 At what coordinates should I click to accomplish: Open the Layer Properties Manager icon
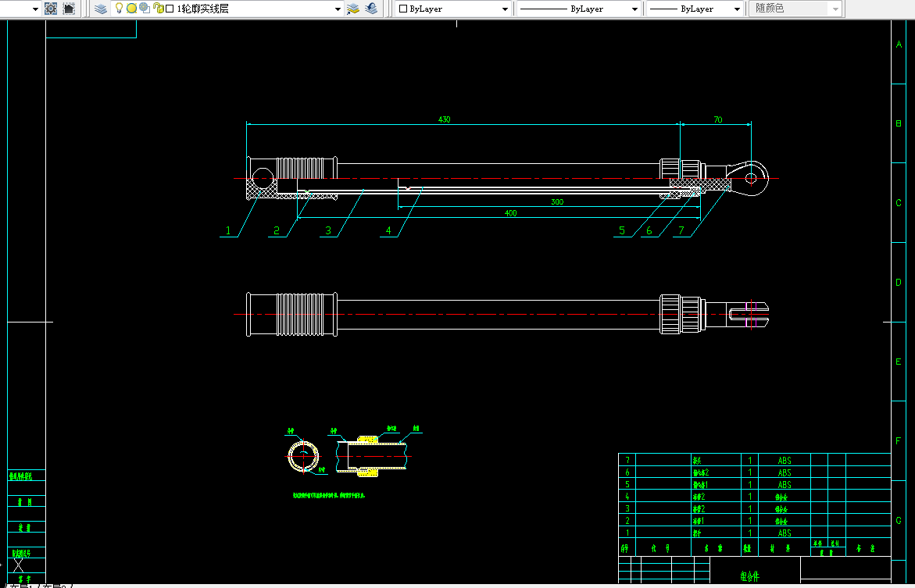(x=101, y=9)
